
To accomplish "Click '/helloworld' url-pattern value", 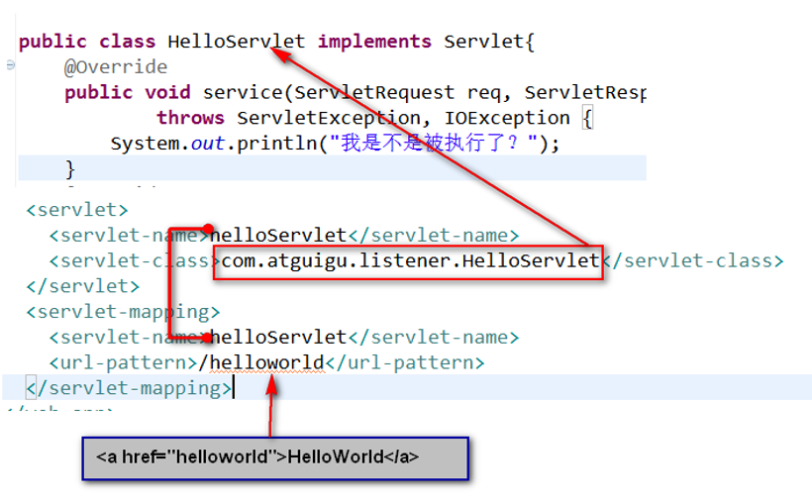I will point(261,362).
